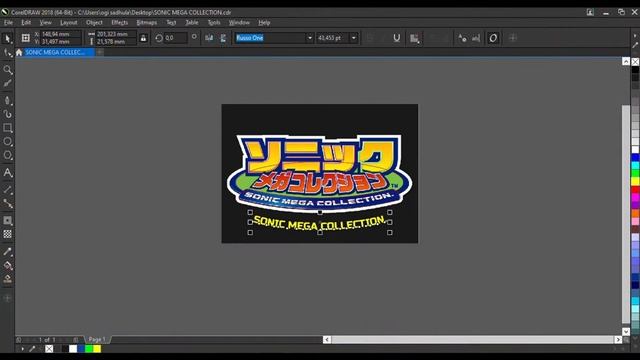This screenshot has width=640, height=360.
Task: Open the font name dropdown arrow
Action: 310,38
